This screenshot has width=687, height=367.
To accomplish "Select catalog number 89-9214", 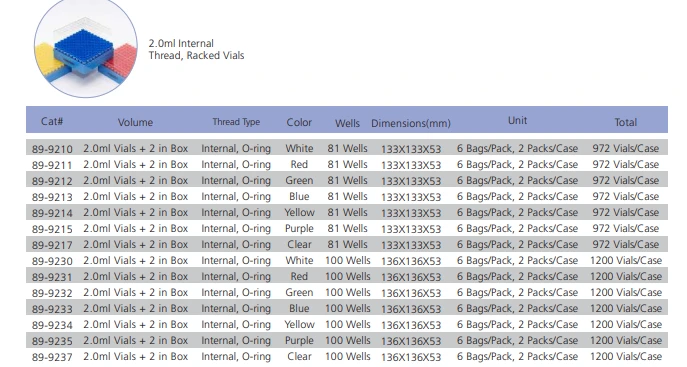I will click(x=52, y=213).
